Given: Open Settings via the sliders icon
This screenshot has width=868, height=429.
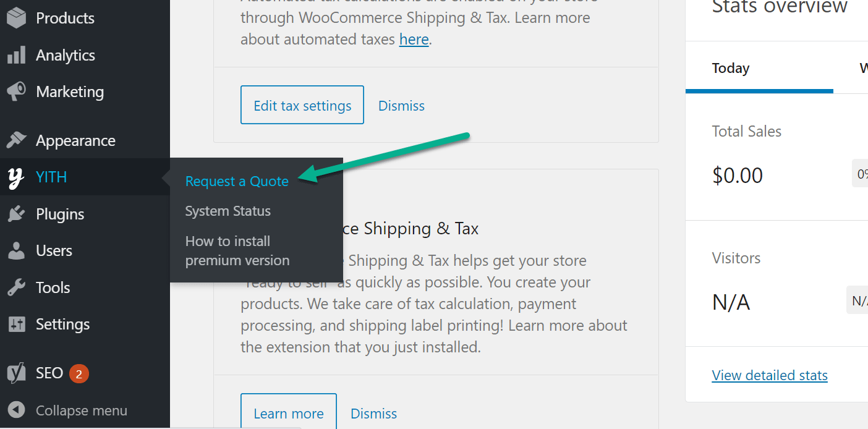Looking at the screenshot, I should tap(17, 324).
